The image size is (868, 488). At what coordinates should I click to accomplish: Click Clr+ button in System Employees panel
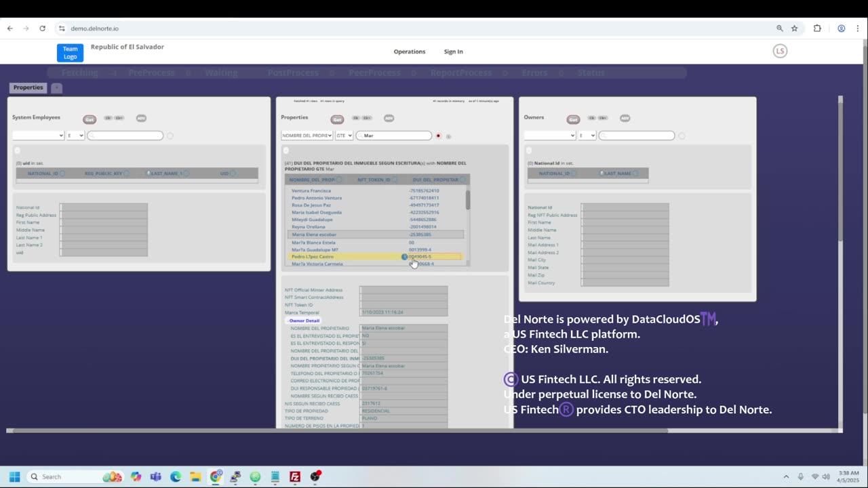pos(119,118)
